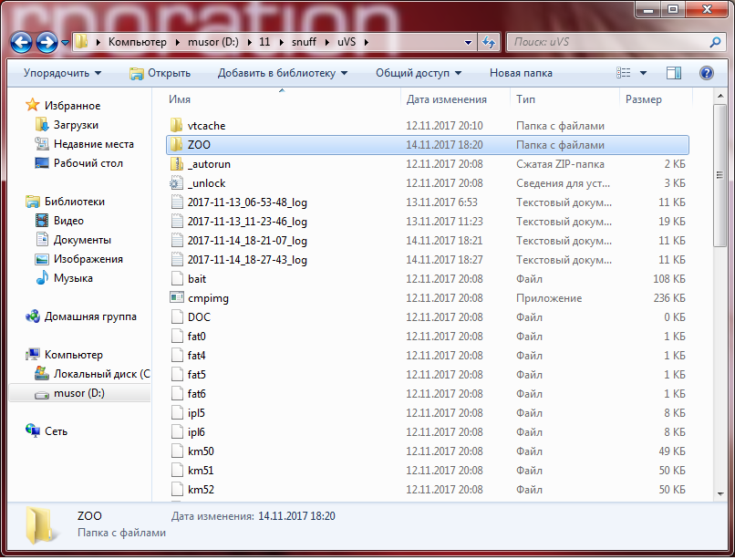This screenshot has width=735, height=560.
Task: Select Локальный диск in navigation pane
Action: pos(100,374)
